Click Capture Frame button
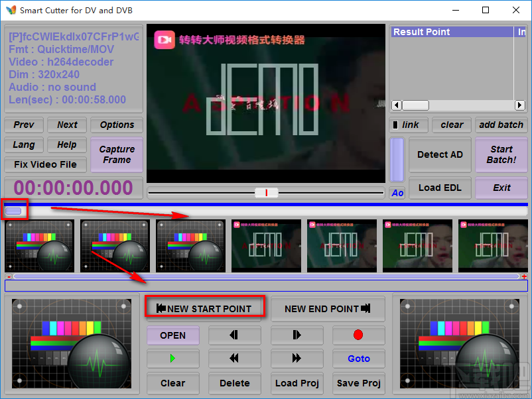 pos(117,154)
